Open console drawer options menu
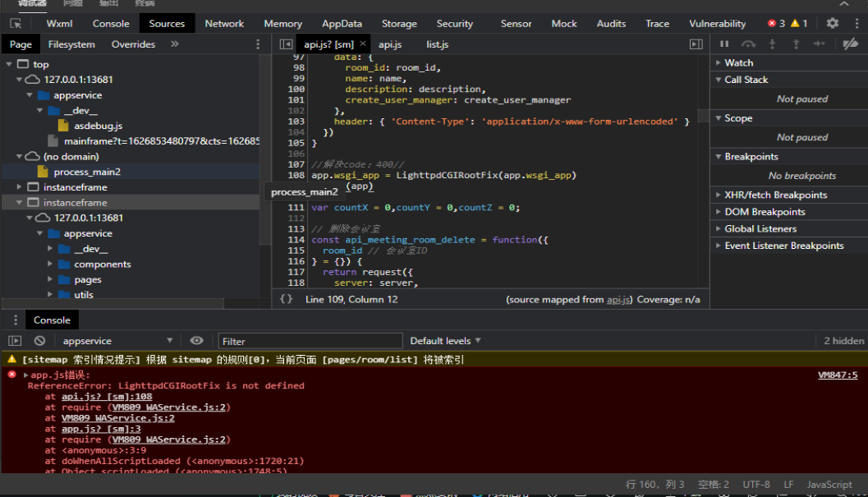The width and height of the screenshot is (868, 497). click(x=16, y=320)
